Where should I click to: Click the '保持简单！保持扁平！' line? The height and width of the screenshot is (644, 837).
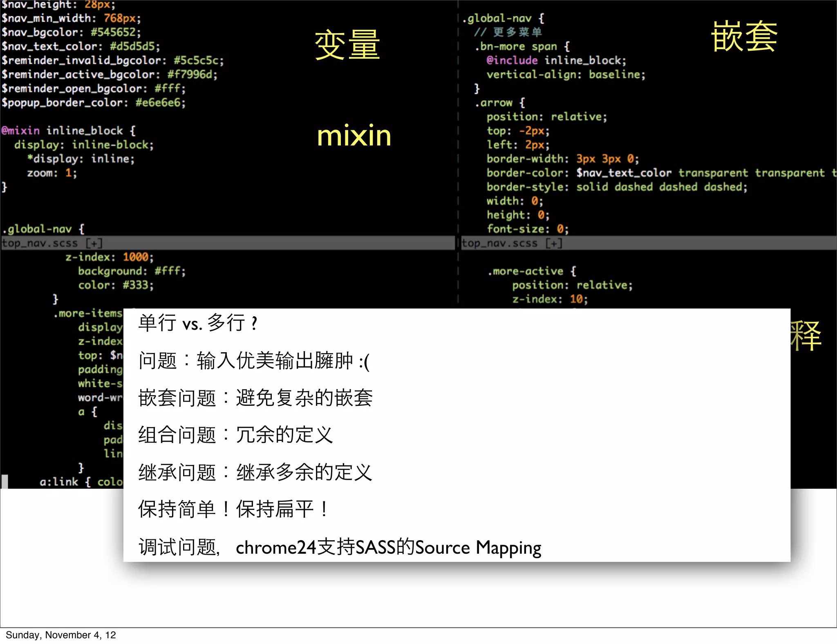coord(234,509)
